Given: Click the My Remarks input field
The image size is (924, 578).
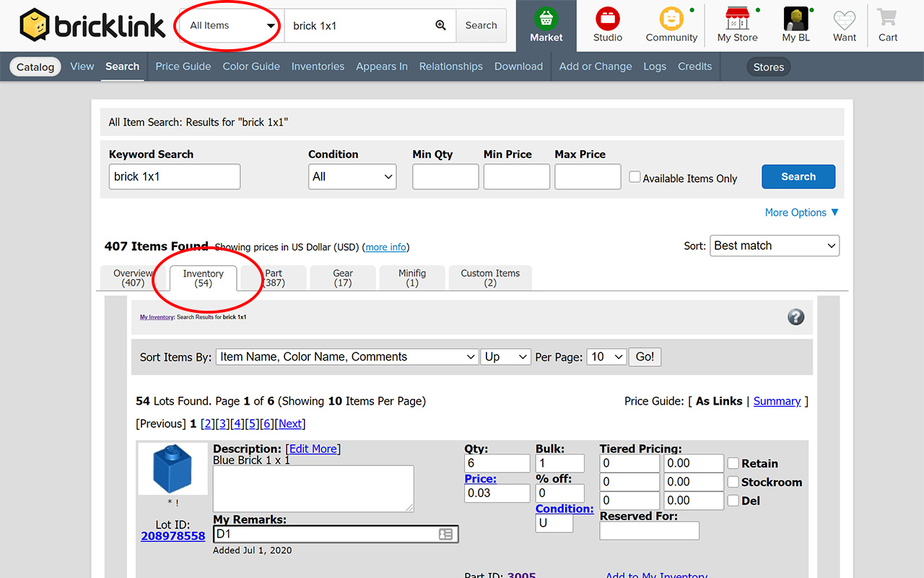Looking at the screenshot, I should point(325,534).
